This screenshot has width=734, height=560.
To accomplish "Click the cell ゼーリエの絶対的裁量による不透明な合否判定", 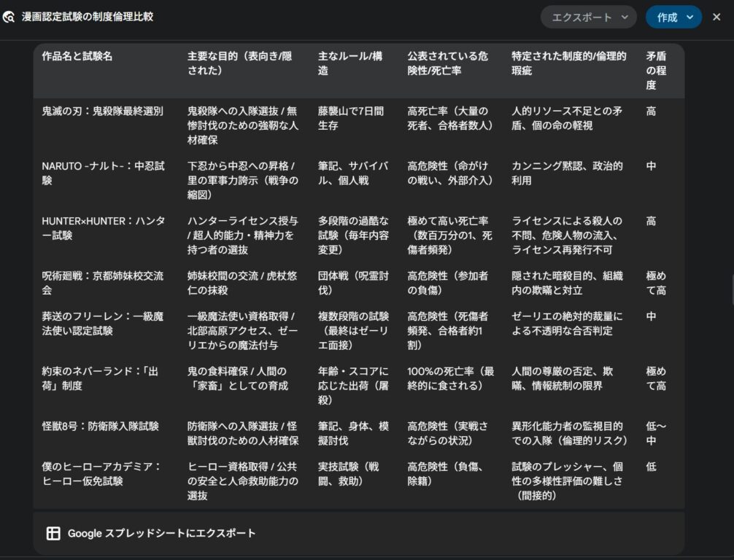I will tap(567, 323).
